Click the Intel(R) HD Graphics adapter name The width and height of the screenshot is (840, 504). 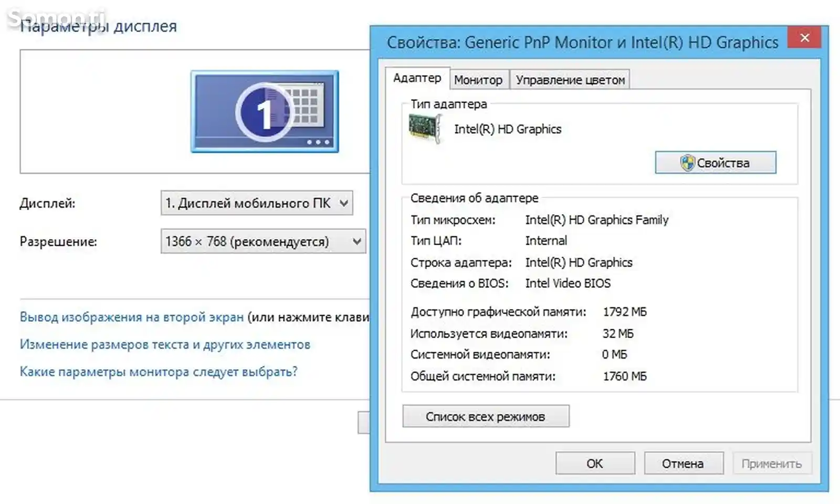(508, 129)
